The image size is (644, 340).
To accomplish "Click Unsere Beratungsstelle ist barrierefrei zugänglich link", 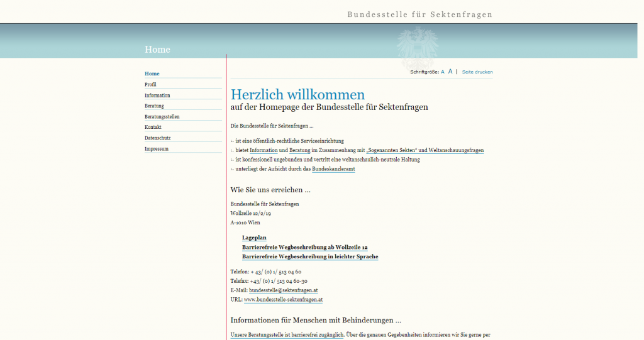I will [287, 335].
